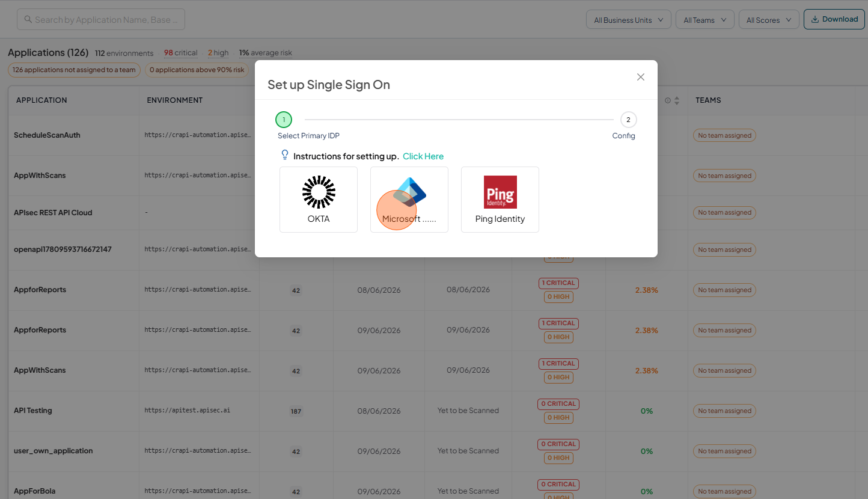This screenshot has width=868, height=499.
Task: Open the openapi17809593716672147 application
Action: coord(63,249)
